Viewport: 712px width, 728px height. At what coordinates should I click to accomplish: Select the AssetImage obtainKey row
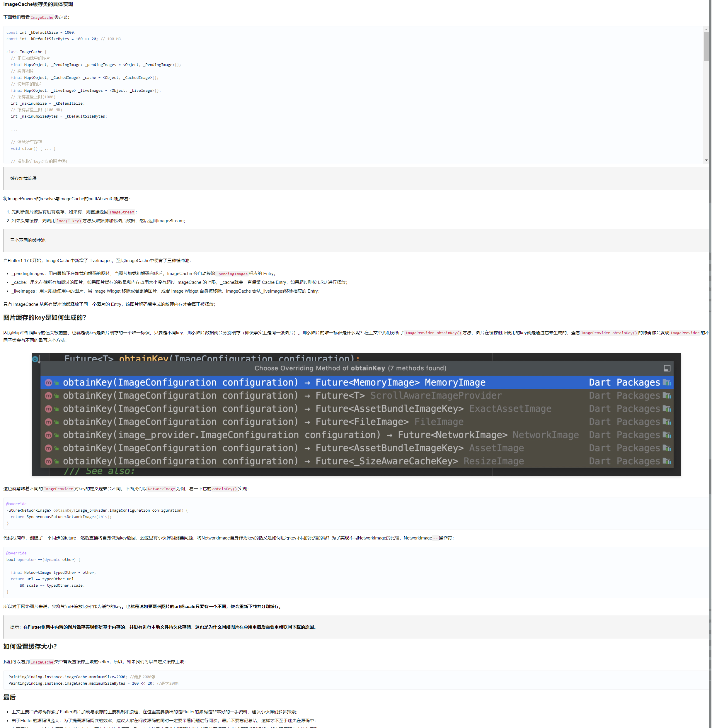(x=357, y=448)
